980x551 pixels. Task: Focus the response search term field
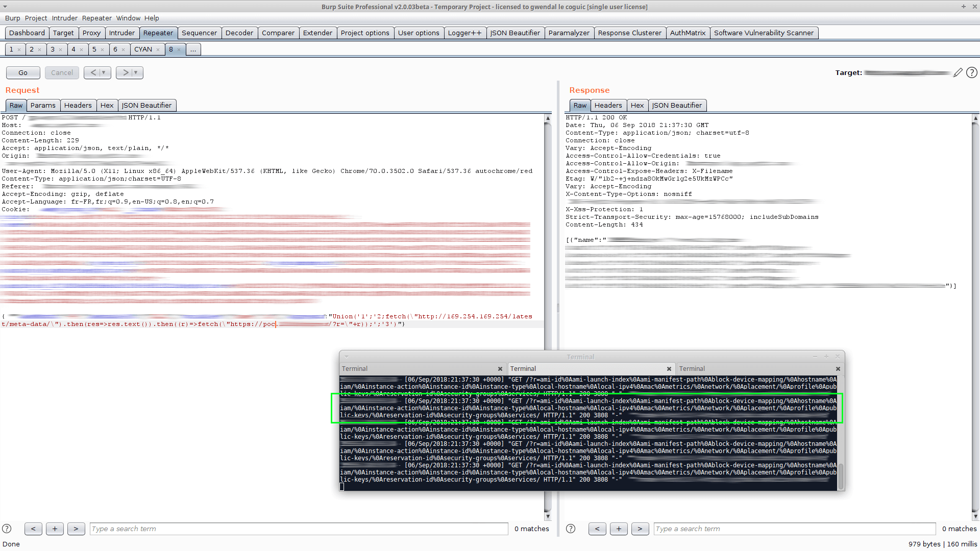coord(795,529)
